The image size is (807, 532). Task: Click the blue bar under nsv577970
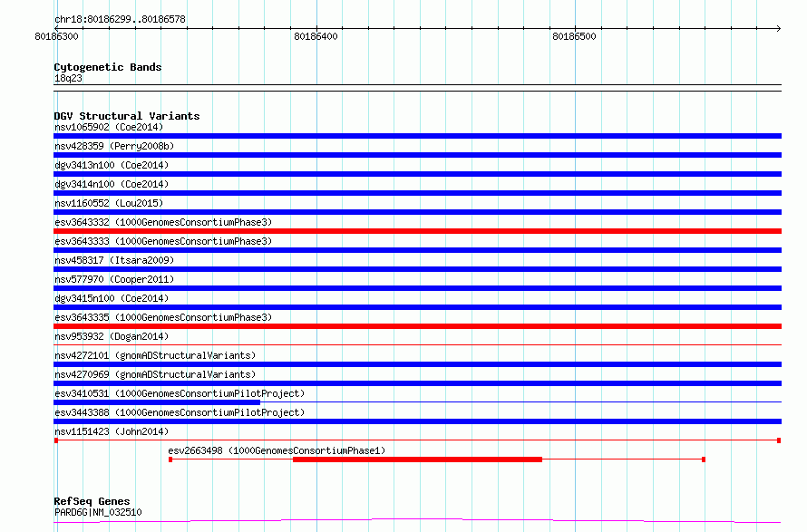pos(417,288)
